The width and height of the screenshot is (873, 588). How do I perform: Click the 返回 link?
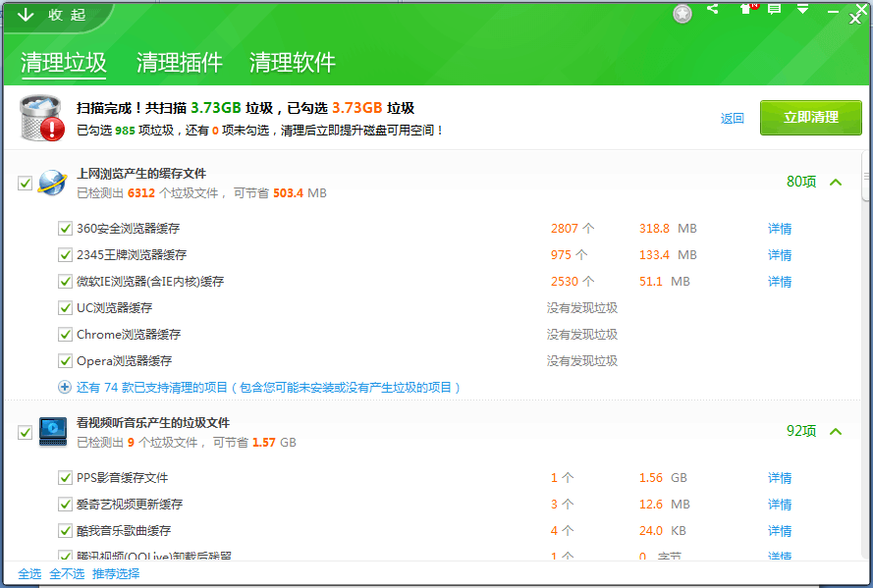[733, 118]
